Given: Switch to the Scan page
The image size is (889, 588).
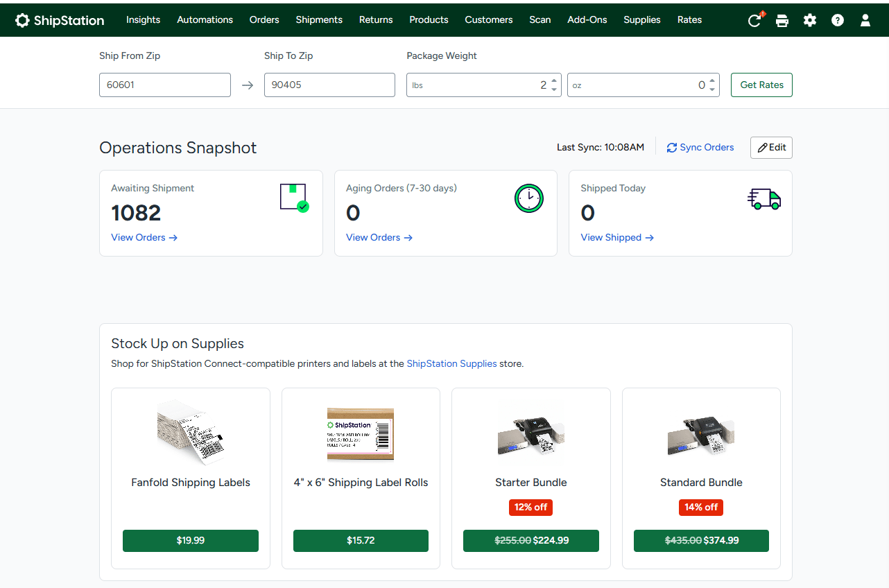Looking at the screenshot, I should tap(540, 19).
